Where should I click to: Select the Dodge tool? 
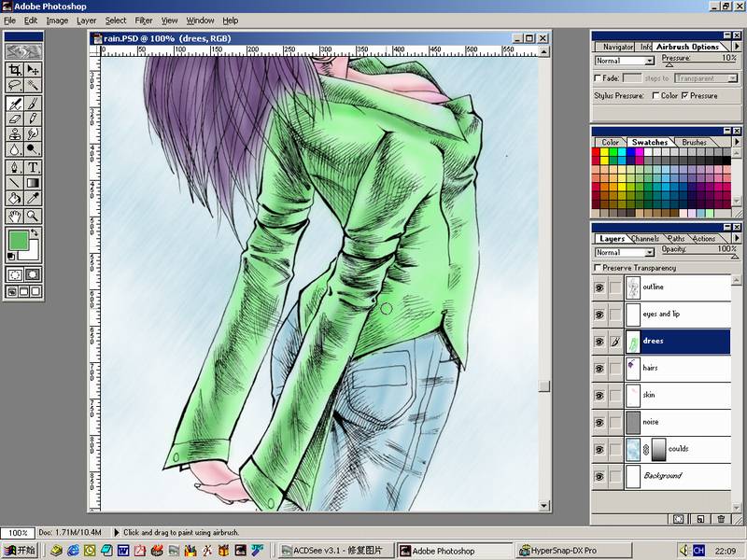33,149
